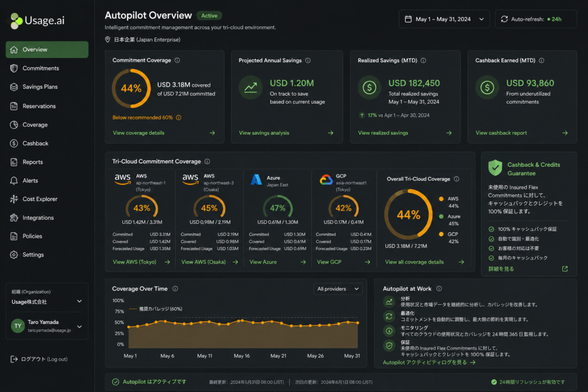This screenshot has width=588, height=392.
Task: Open the Auto-refresh 24h control
Action: coord(536,19)
